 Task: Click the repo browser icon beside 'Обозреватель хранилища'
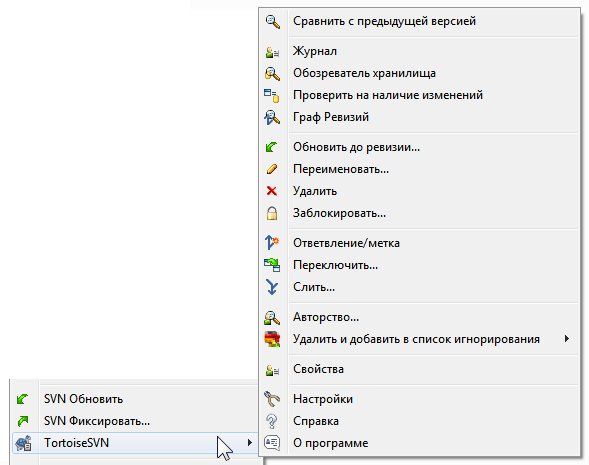coord(272,73)
